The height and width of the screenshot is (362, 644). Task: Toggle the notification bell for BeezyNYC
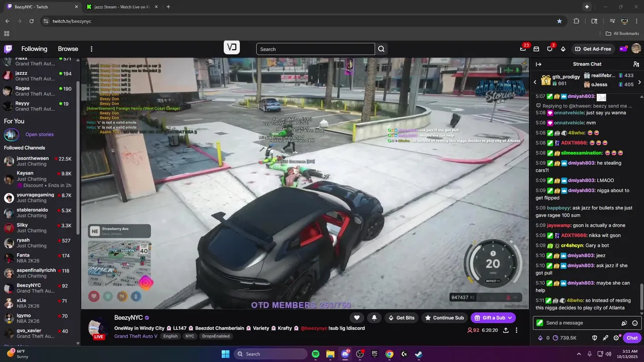click(x=374, y=318)
